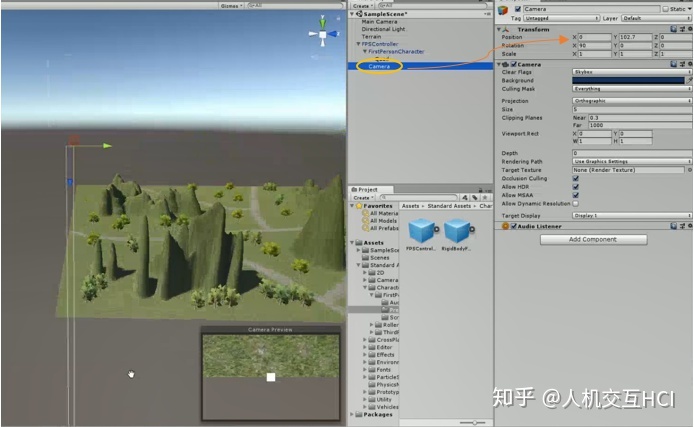Click Assets in the breadcrumb path
Image resolution: width=694 pixels, height=427 pixels.
[x=410, y=206]
